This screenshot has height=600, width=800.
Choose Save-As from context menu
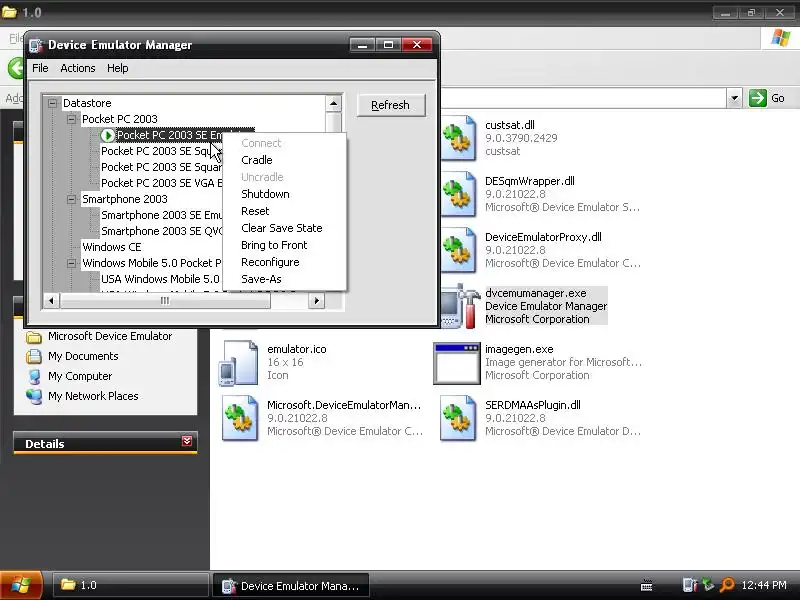285,279
